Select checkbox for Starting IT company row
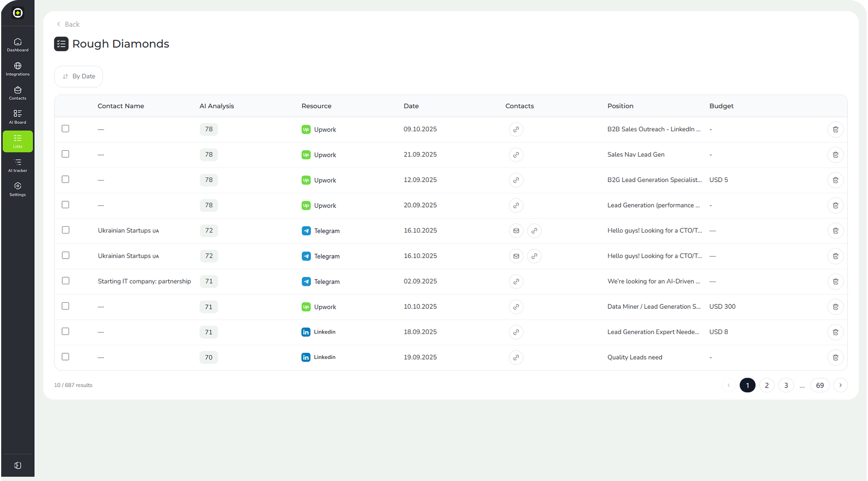The width and height of the screenshot is (868, 481). 65,281
